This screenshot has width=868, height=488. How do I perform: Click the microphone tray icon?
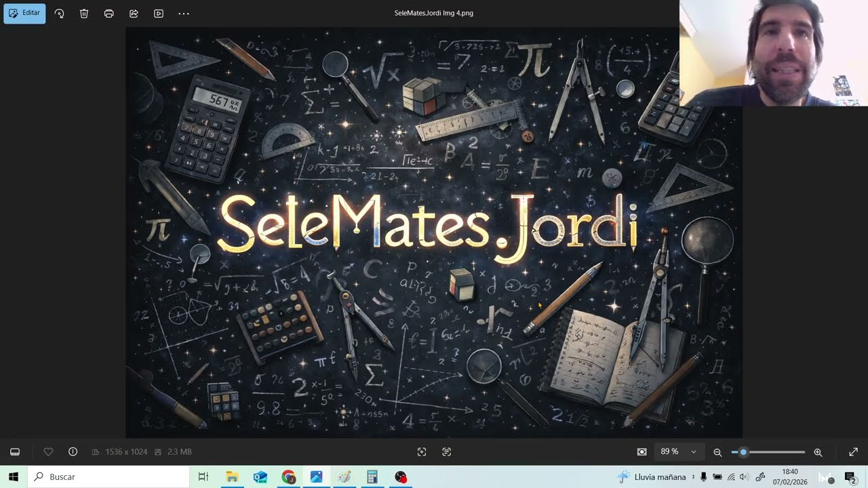(x=704, y=477)
